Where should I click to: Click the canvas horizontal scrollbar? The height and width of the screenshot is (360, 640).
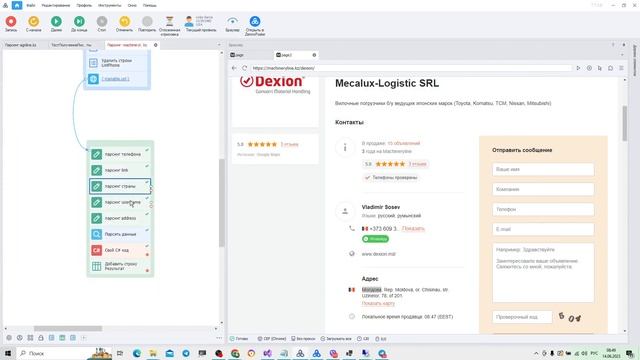68,329
